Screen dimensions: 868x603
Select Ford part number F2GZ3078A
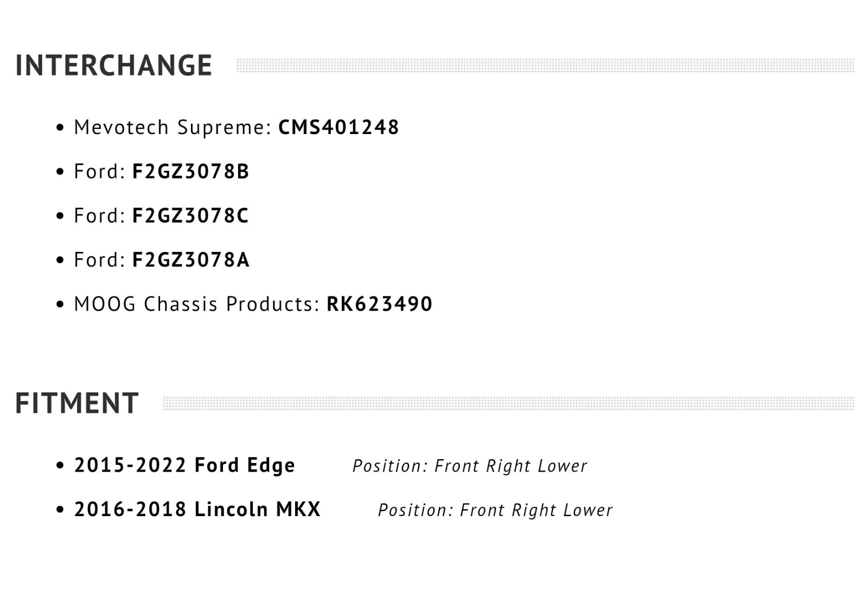pos(190,260)
